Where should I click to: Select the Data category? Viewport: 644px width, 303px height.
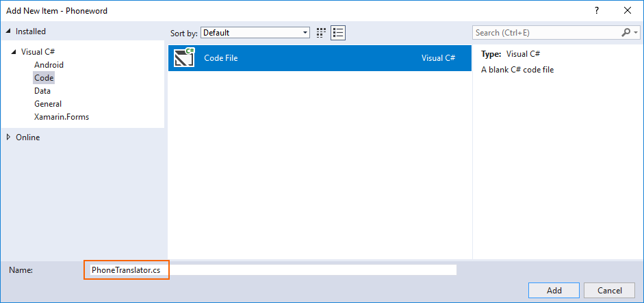(x=42, y=91)
